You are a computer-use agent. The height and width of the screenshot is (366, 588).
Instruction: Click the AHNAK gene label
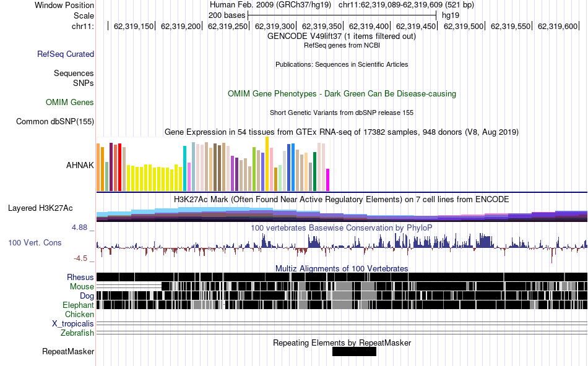point(80,165)
